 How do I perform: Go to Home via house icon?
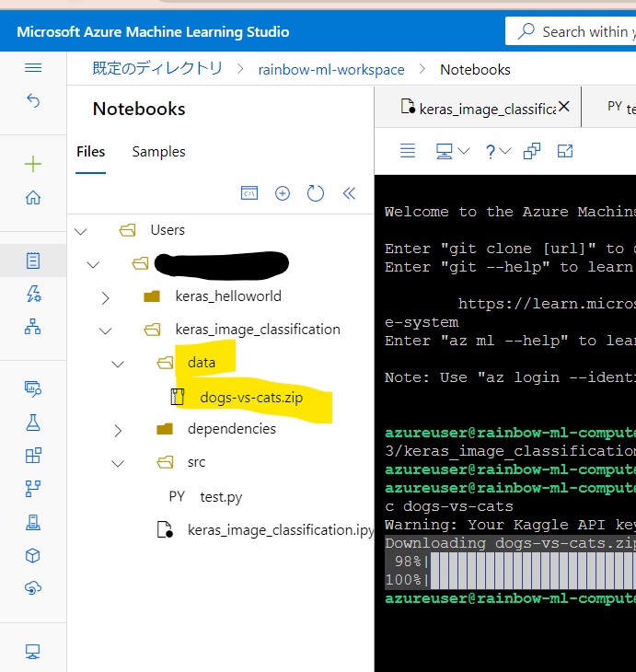pyautogui.click(x=33, y=198)
